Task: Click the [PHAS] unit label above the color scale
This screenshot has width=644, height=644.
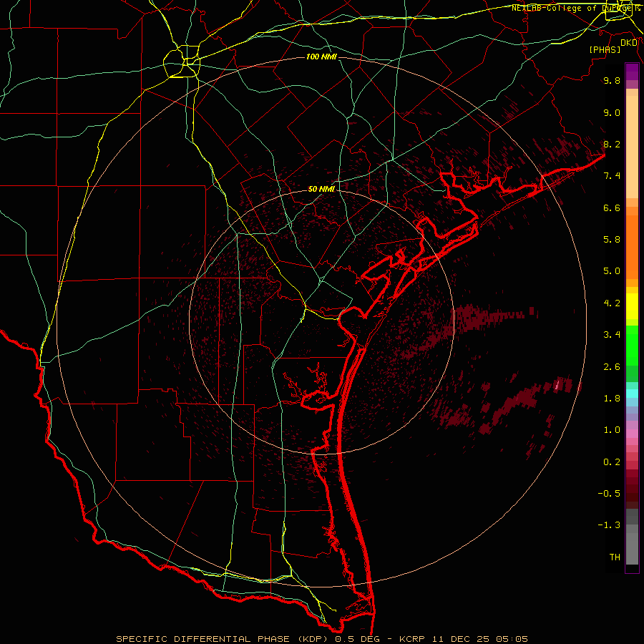Action: tap(605, 49)
